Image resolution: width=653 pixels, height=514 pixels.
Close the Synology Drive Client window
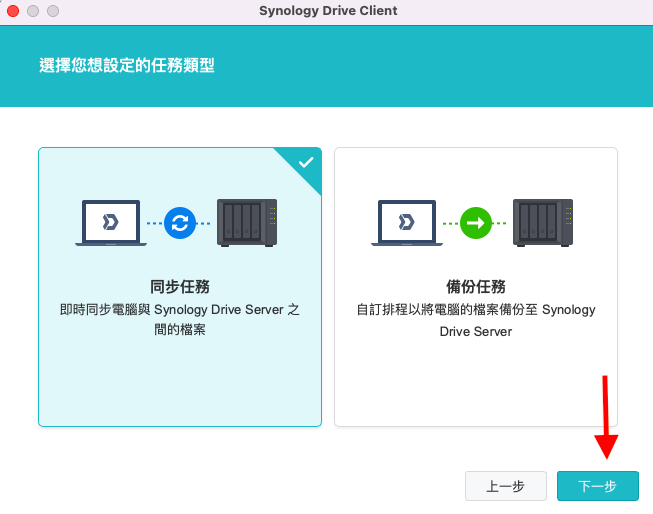click(13, 11)
